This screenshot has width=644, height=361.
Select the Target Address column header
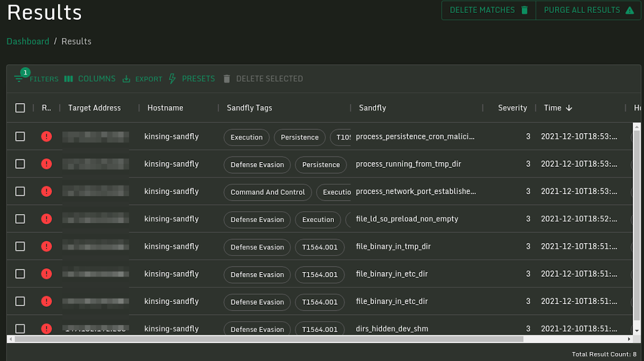tap(94, 107)
